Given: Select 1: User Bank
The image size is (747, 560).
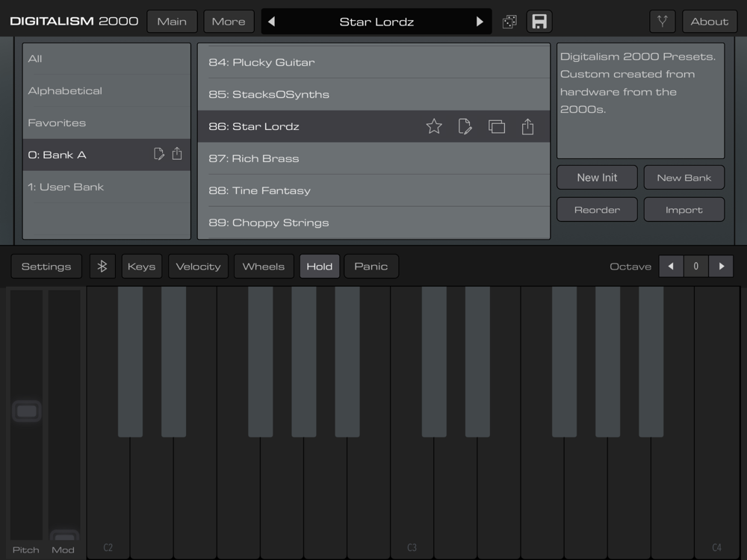Looking at the screenshot, I should tap(107, 187).
